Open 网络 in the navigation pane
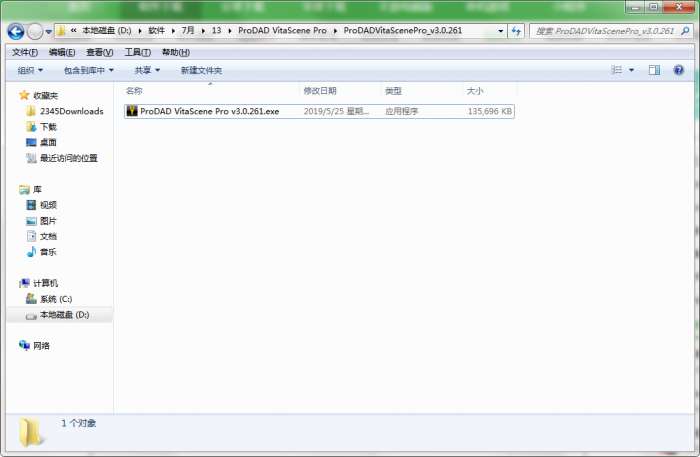The height and width of the screenshot is (457, 700). (x=42, y=345)
